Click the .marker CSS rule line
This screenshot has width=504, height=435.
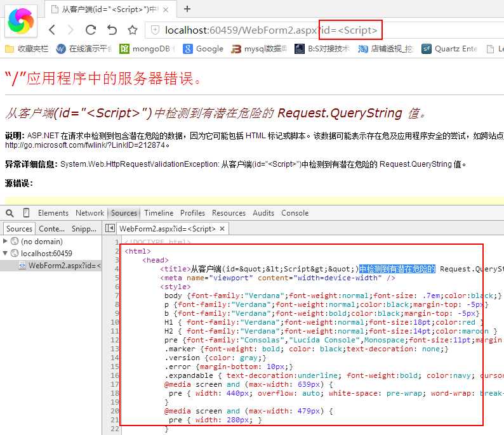(307, 349)
